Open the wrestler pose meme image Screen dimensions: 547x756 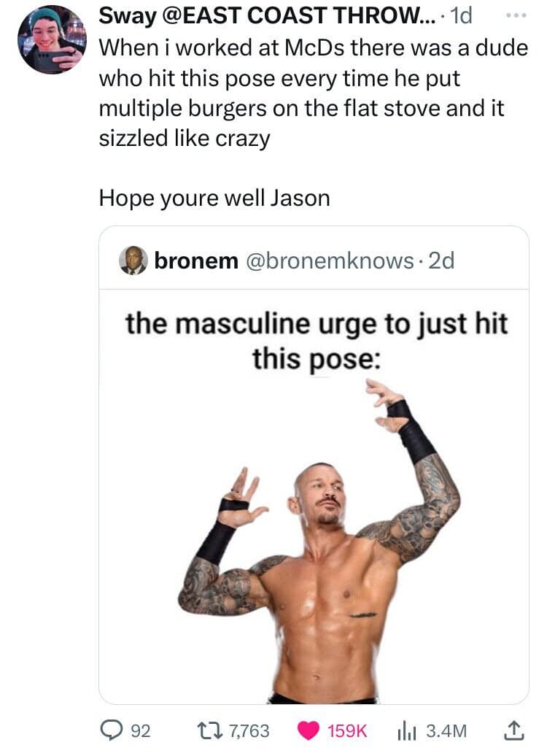click(314, 497)
